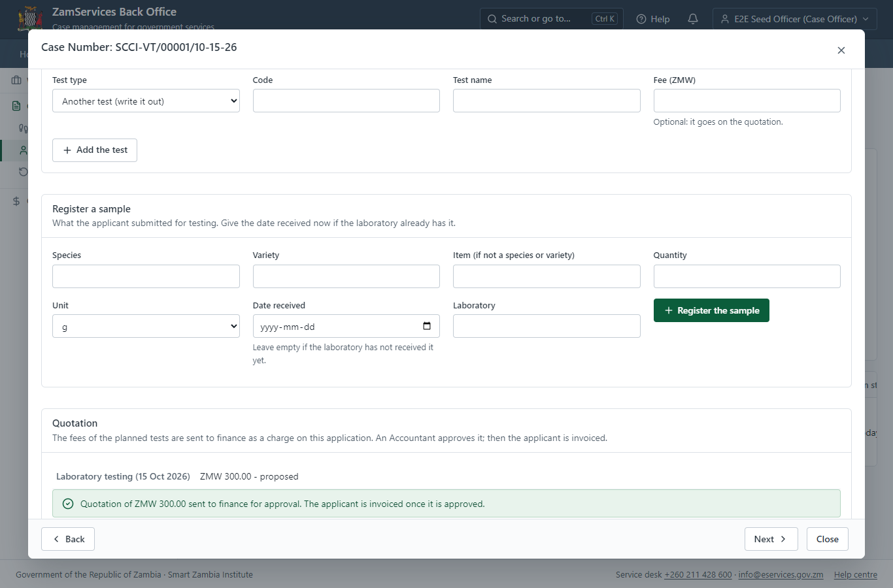
Task: Focus the Test name input field
Action: (x=547, y=101)
